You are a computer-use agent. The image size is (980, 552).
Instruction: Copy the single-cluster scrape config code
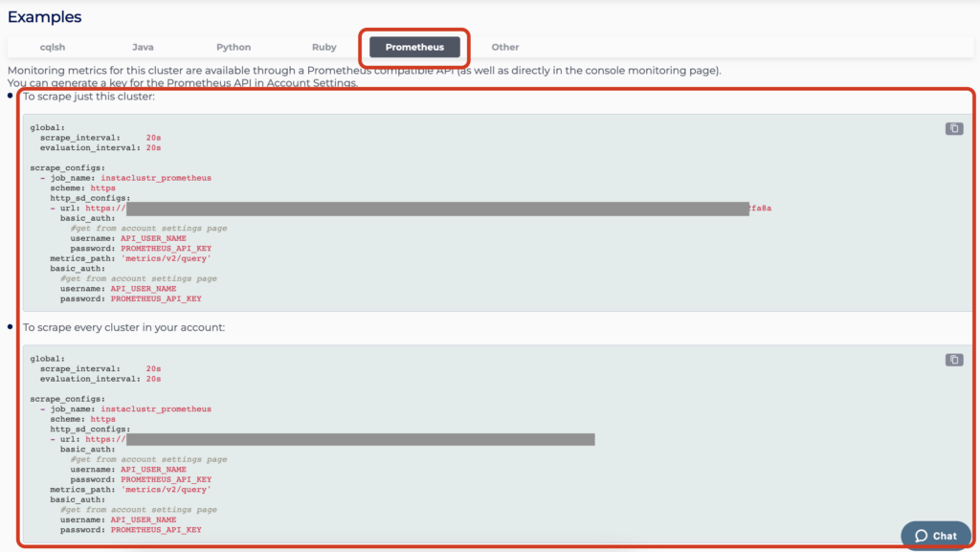point(954,128)
